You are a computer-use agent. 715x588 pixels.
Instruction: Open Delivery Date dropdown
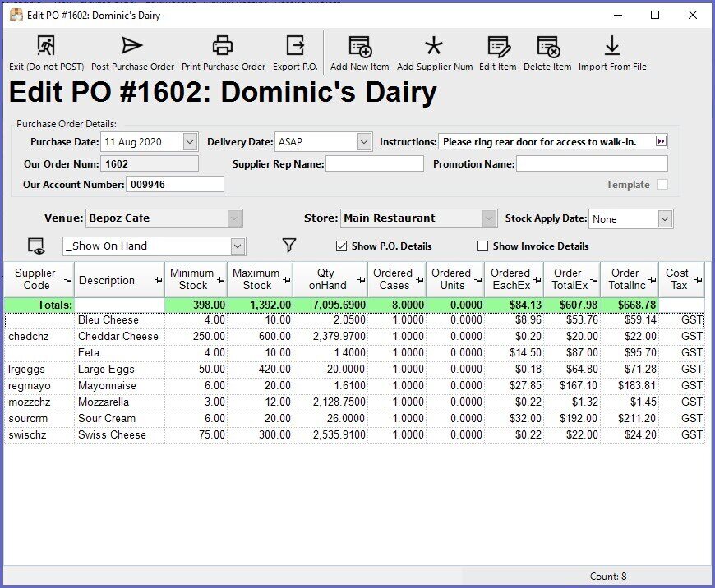click(363, 142)
